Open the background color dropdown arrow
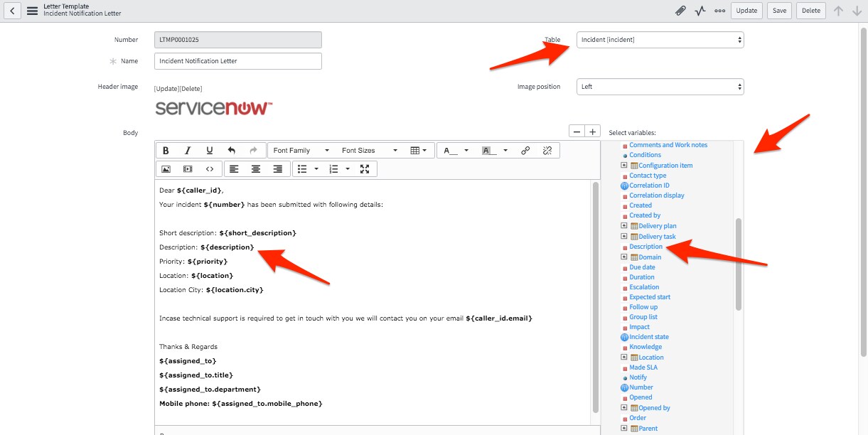Viewport: 868px width, 435px height. pos(505,151)
